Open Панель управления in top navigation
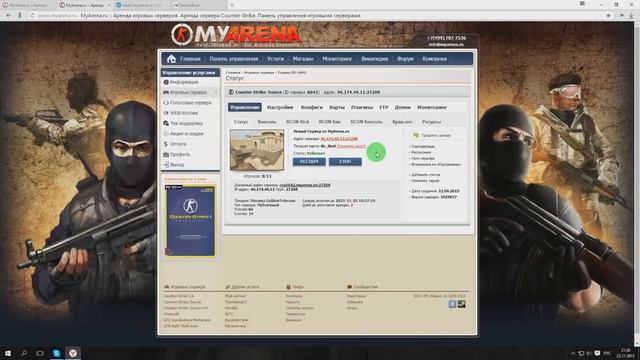 point(233,59)
